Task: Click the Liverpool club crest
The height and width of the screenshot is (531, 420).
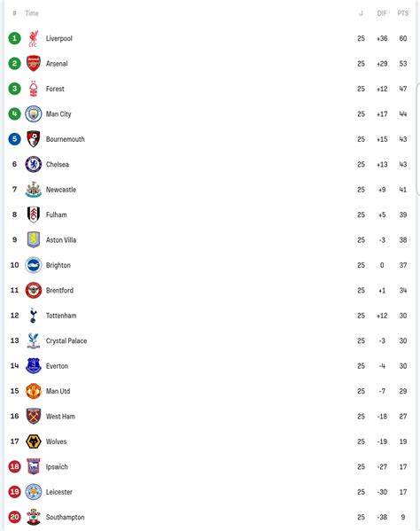Action: click(x=34, y=38)
